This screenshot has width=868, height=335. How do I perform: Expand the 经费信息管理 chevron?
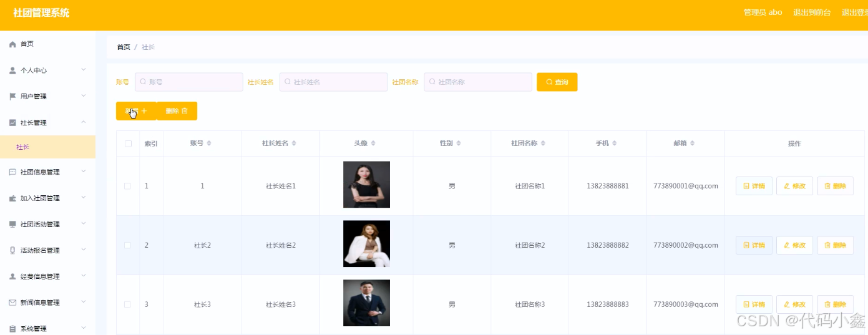pos(84,276)
